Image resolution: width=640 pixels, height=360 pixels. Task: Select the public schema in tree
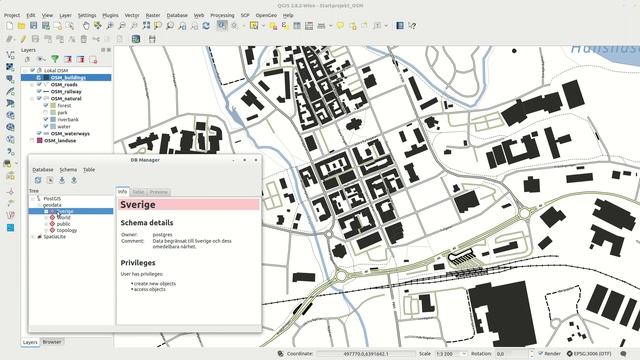(x=63, y=224)
